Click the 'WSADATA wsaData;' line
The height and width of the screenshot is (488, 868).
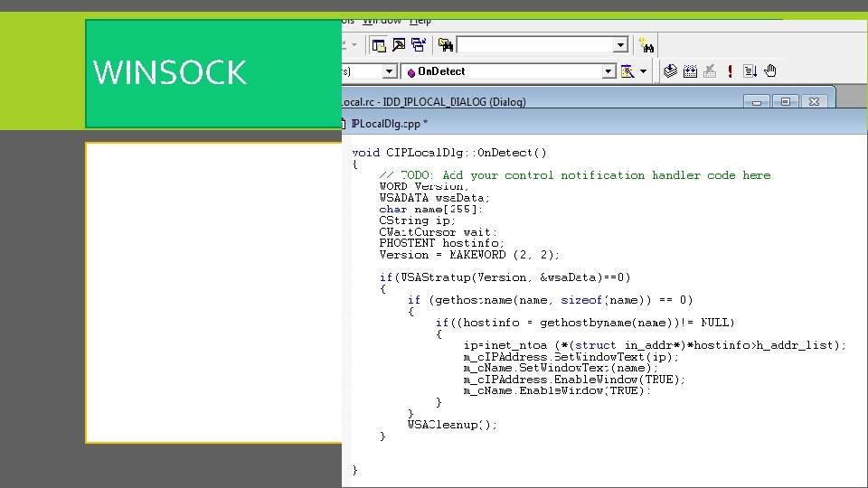click(x=435, y=198)
